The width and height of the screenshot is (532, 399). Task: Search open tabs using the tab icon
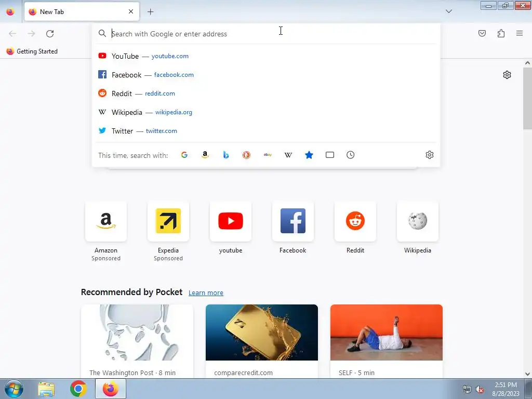click(330, 155)
